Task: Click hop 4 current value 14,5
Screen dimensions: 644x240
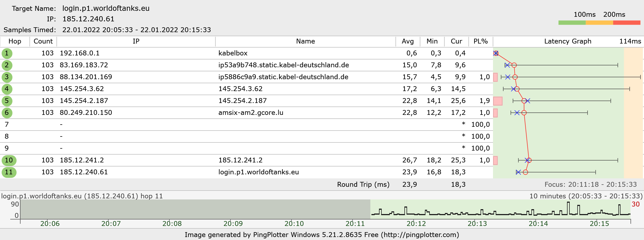Action: coord(458,89)
